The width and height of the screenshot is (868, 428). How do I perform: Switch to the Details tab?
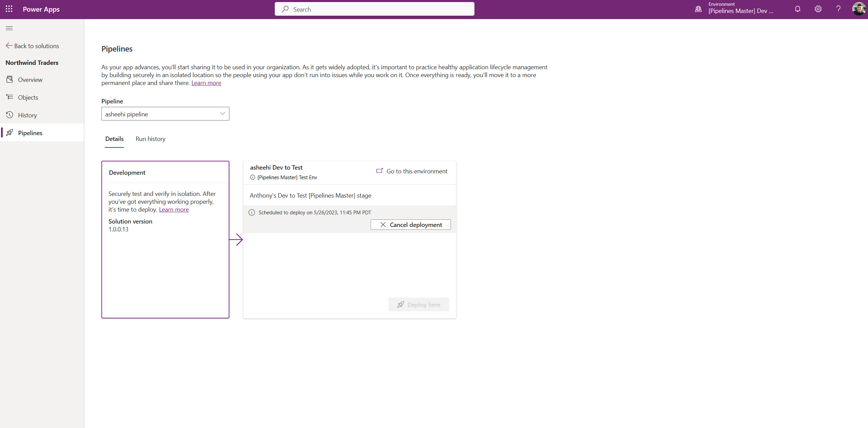tap(115, 139)
